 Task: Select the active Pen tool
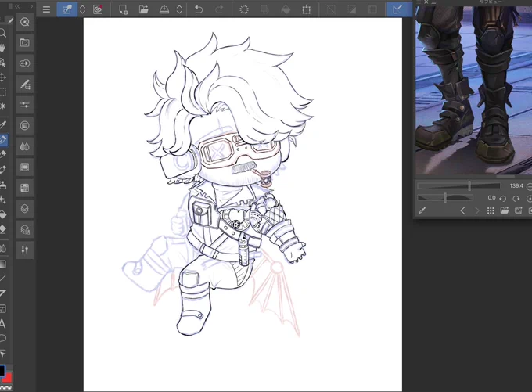tap(3, 139)
